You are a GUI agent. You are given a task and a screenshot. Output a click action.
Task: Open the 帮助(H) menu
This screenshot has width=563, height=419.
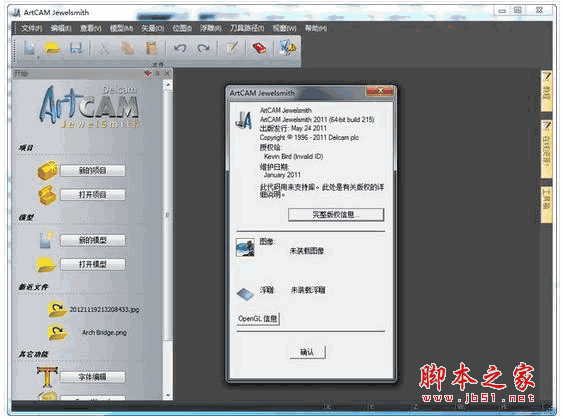click(316, 28)
